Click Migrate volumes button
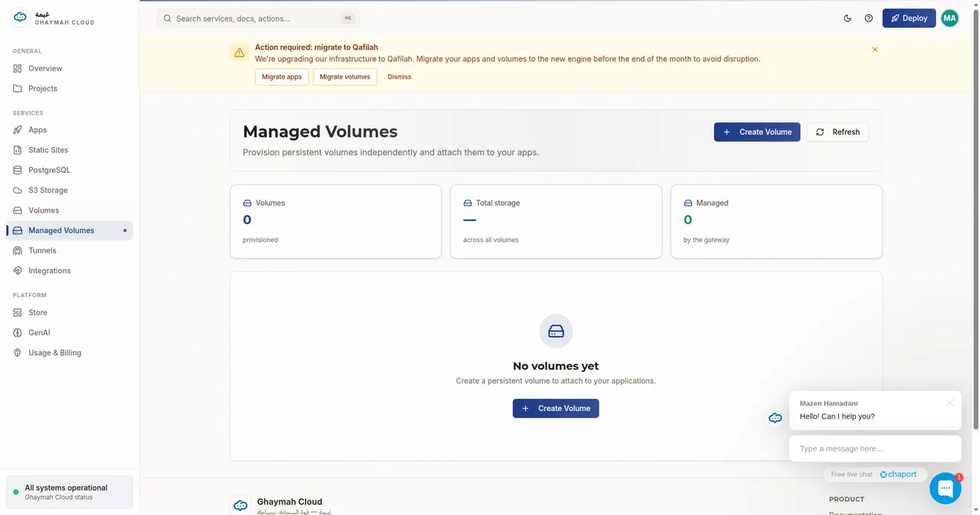The width and height of the screenshot is (980, 515). coord(345,77)
